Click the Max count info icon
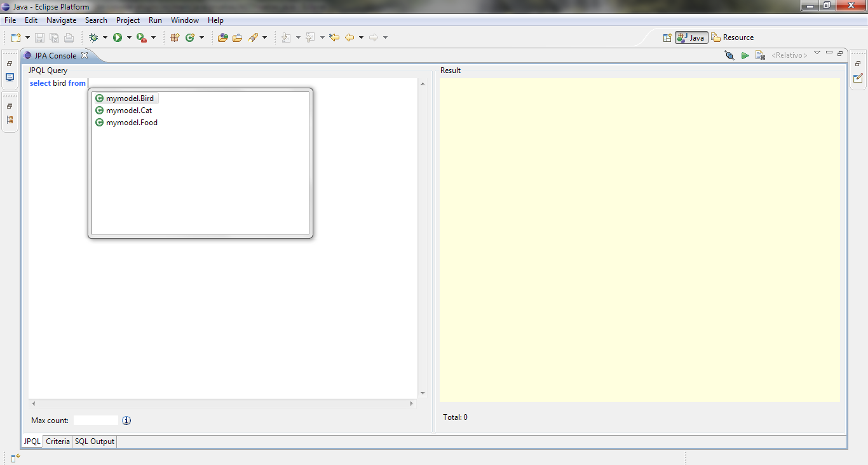The width and height of the screenshot is (868, 465). (126, 421)
